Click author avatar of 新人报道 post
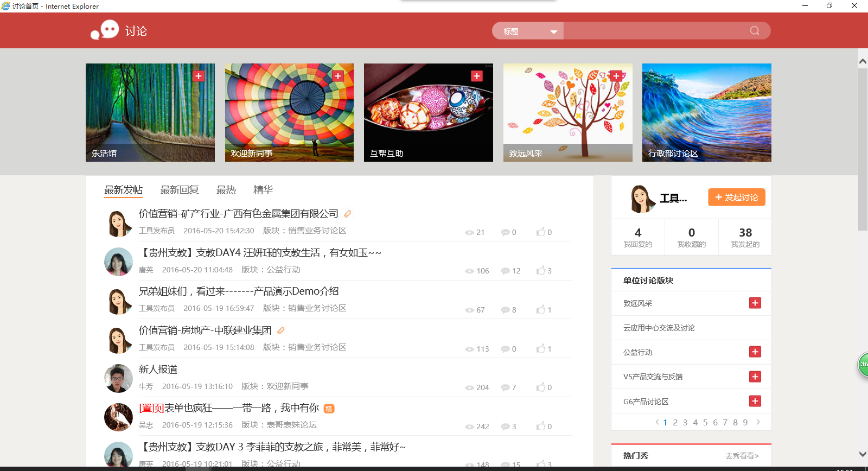Screen dimensions: 868x471 tap(118, 378)
